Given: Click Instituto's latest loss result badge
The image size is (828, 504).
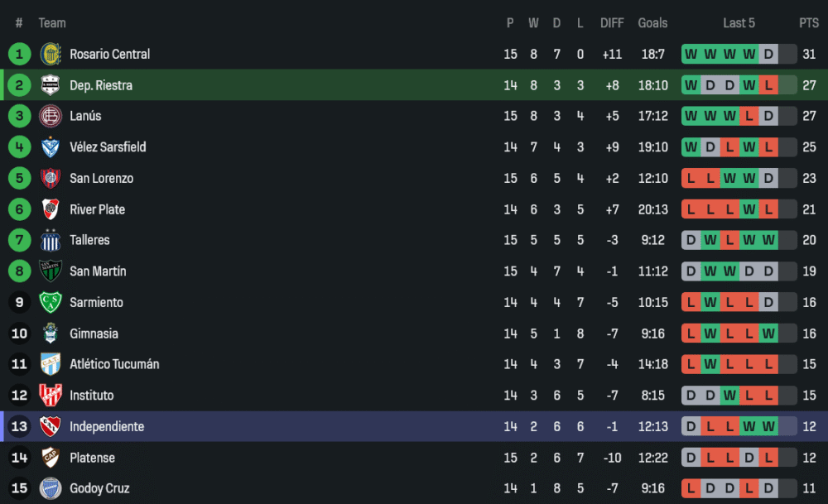Looking at the screenshot, I should [x=768, y=396].
